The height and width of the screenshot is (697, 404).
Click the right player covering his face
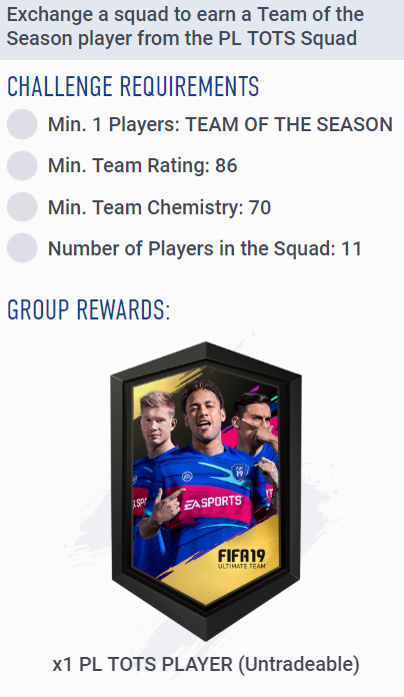254,422
